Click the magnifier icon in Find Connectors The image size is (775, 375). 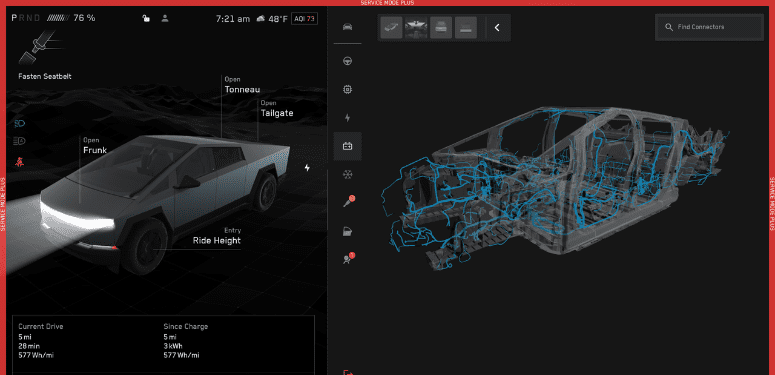click(x=669, y=27)
